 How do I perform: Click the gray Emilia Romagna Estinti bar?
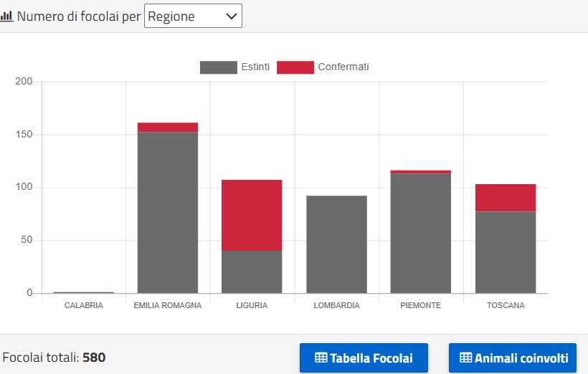[x=168, y=212]
